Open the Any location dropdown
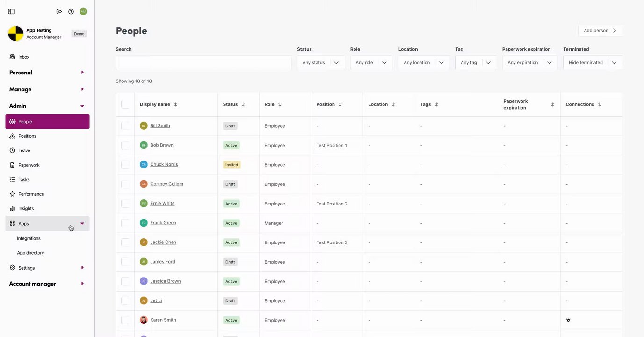644x337 pixels. (424, 62)
